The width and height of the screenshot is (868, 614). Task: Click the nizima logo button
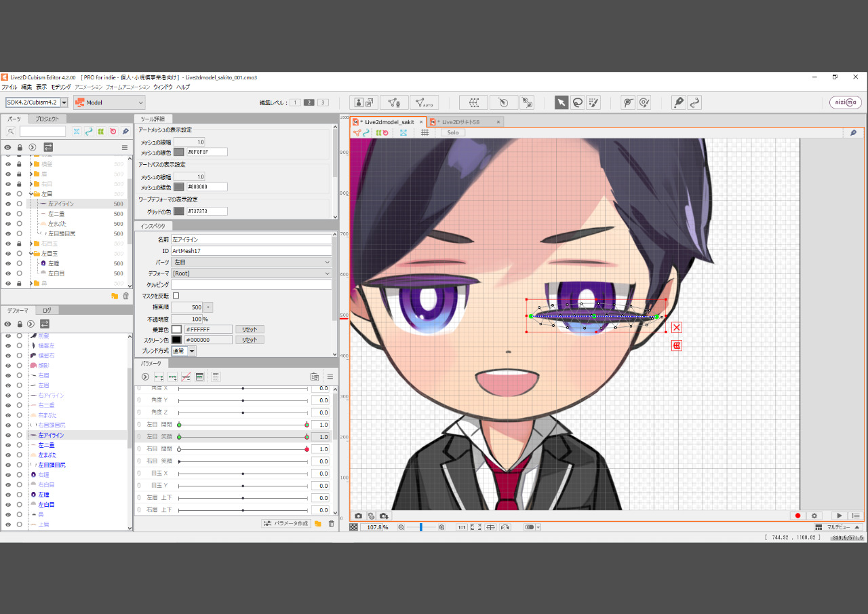846,102
